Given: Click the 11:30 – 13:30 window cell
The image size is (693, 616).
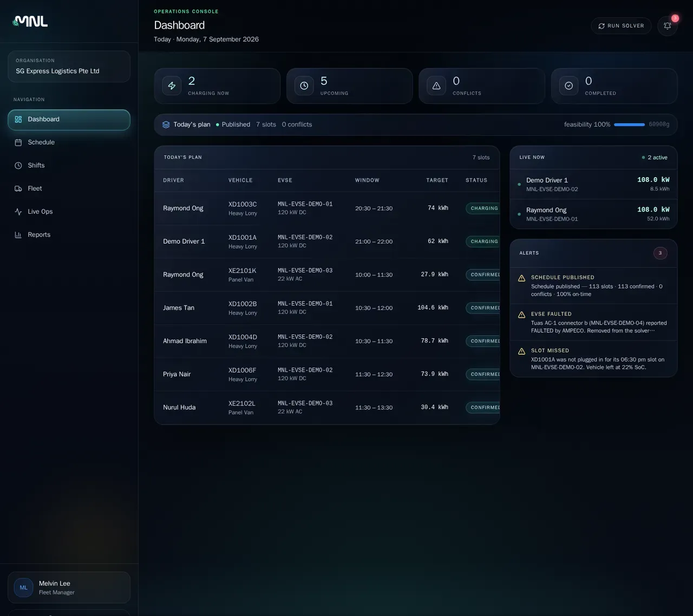Looking at the screenshot, I should 374,408.
